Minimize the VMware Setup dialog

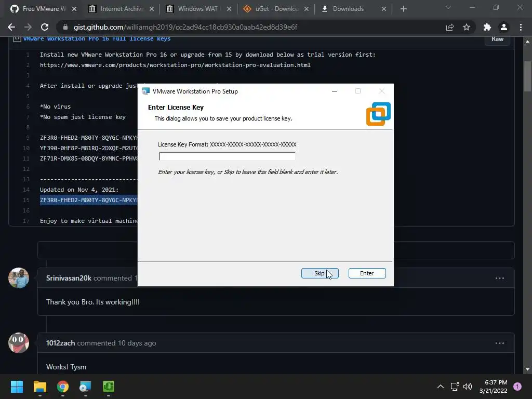pyautogui.click(x=335, y=91)
